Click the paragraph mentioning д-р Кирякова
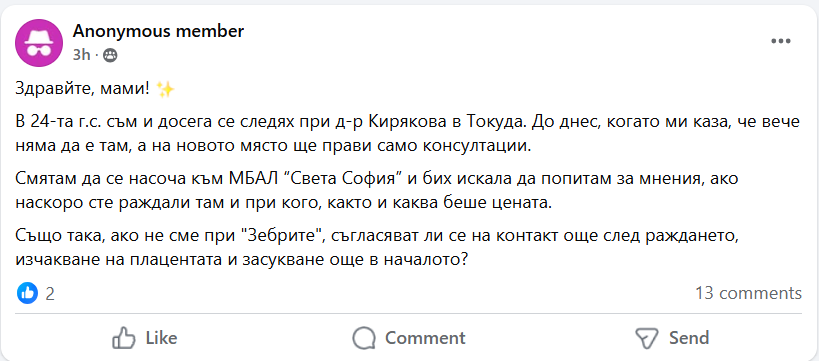Image resolution: width=819 pixels, height=361 pixels. (407, 134)
